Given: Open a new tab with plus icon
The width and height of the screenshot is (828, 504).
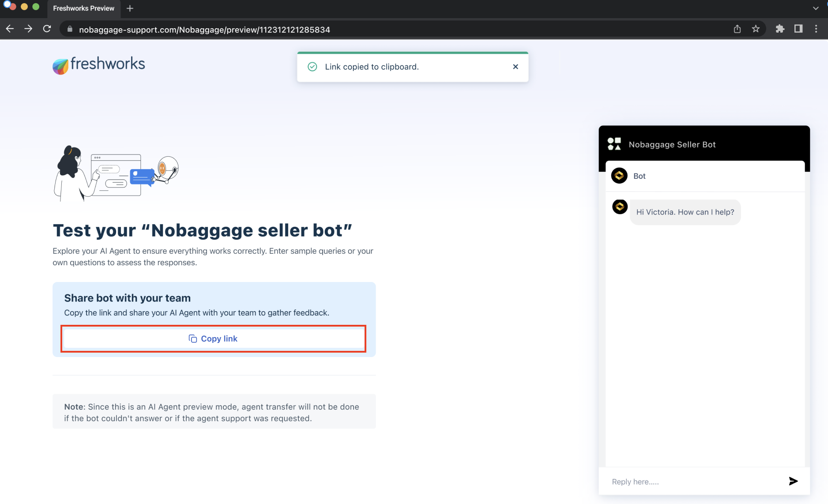Looking at the screenshot, I should [130, 8].
